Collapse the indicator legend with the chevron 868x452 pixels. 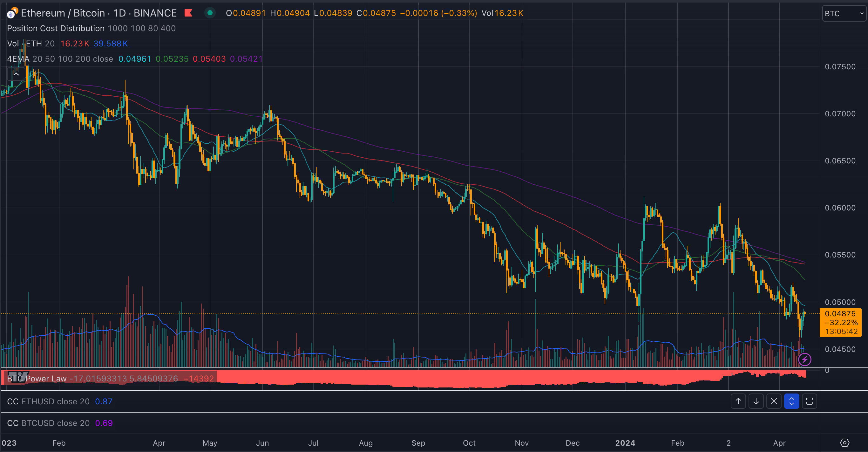[16, 74]
